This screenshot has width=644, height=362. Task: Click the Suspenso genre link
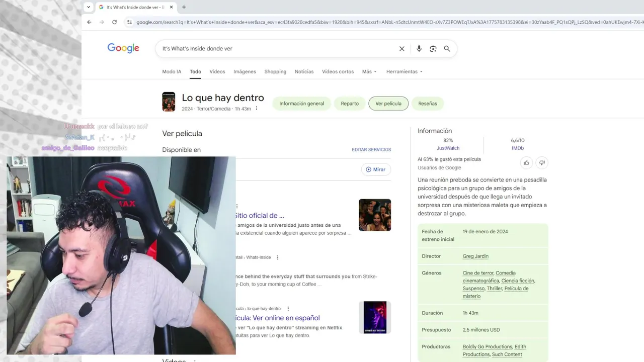pos(473,289)
